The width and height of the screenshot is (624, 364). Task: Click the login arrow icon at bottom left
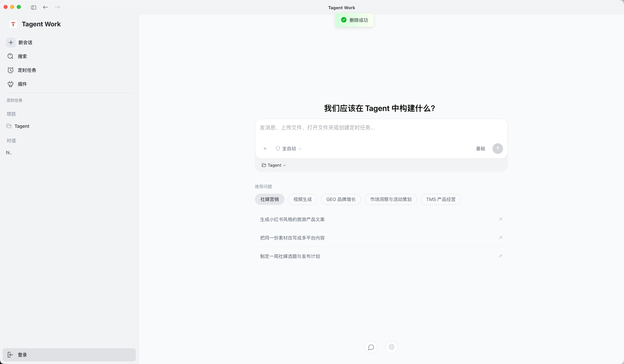11,355
